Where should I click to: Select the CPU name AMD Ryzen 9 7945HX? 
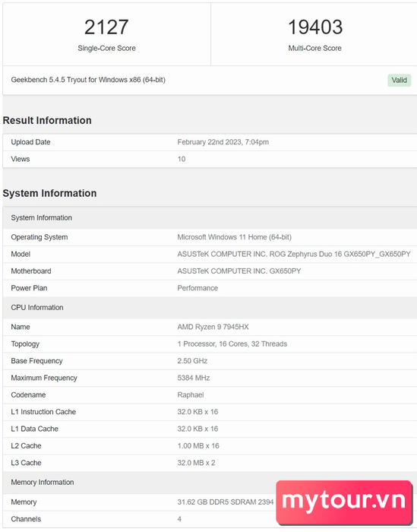coord(213,327)
